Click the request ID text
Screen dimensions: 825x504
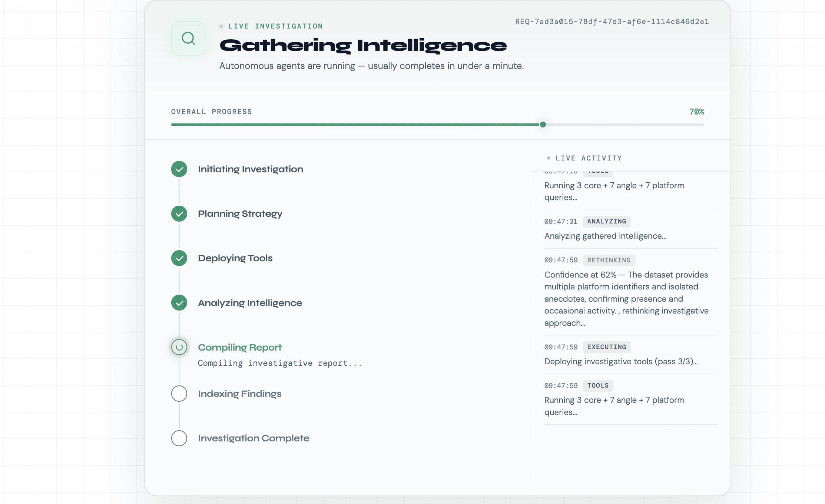[612, 21]
